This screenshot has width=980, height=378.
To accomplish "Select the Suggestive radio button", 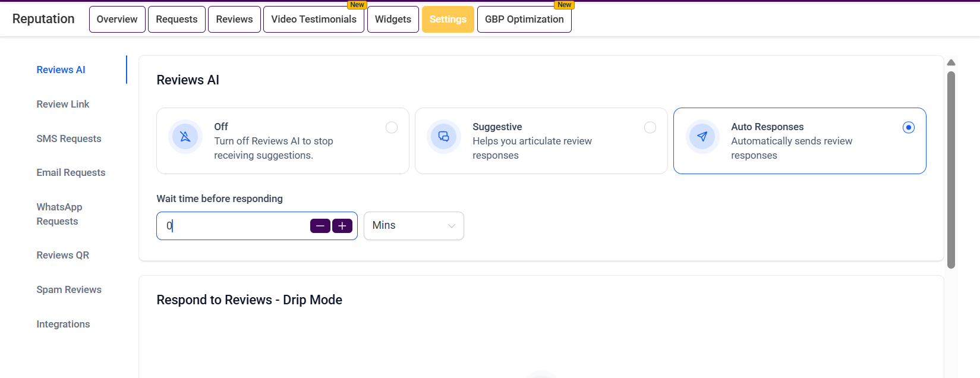I will [650, 127].
